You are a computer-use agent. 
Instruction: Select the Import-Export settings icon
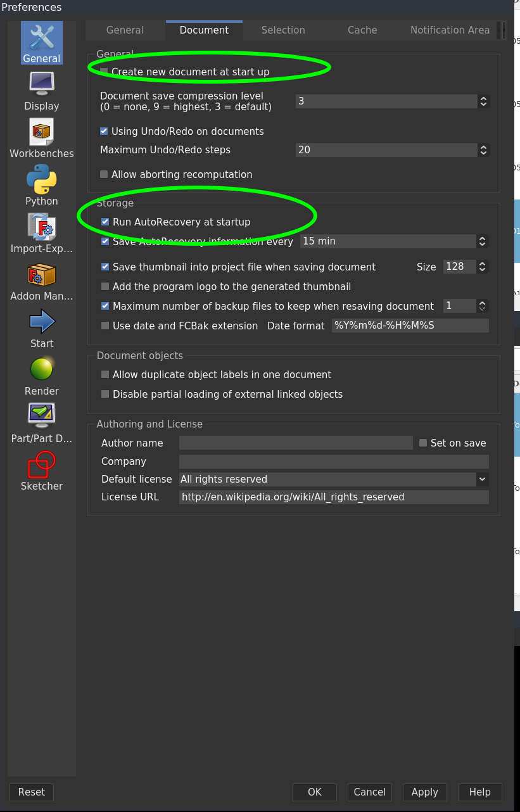tap(41, 226)
